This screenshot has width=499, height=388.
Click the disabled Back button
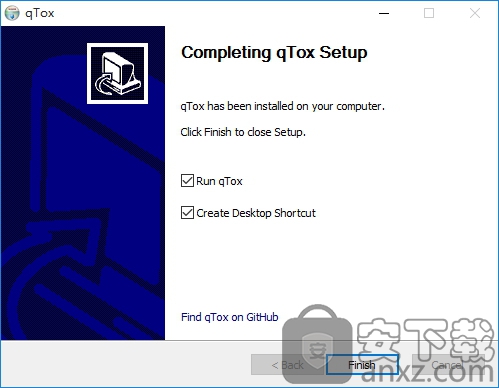click(287, 365)
